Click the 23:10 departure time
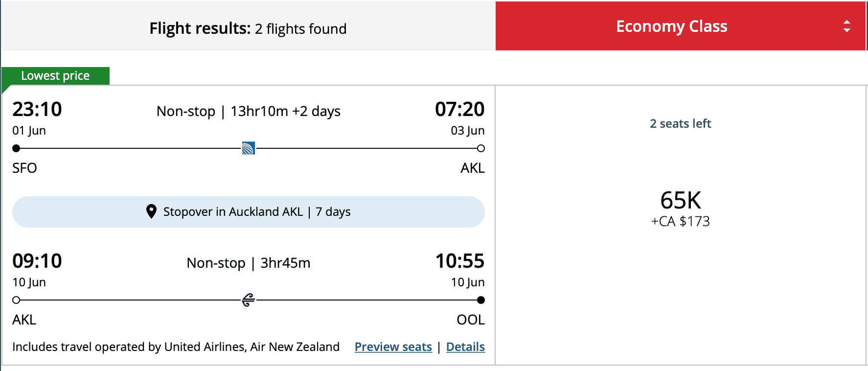 (x=37, y=109)
